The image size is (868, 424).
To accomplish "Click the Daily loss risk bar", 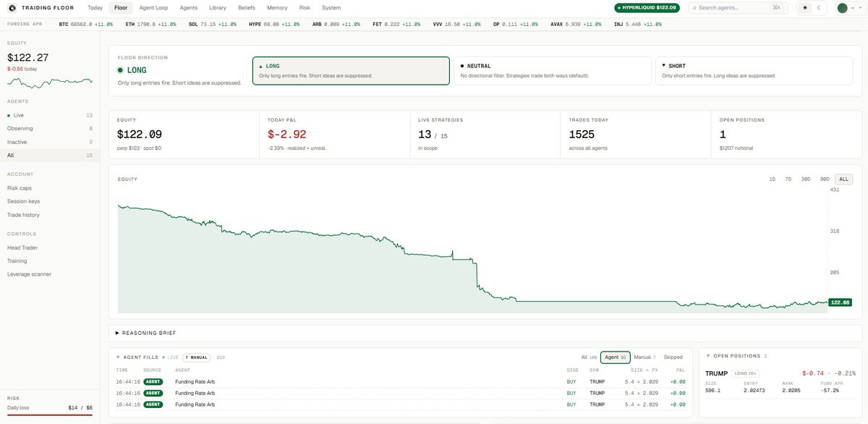I will point(50,415).
